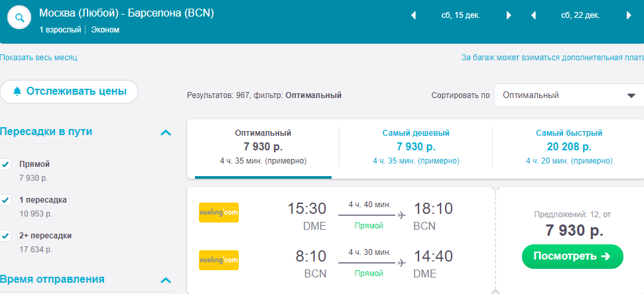Click the bell icon for price tracking
This screenshot has width=644, height=294.
17,91
